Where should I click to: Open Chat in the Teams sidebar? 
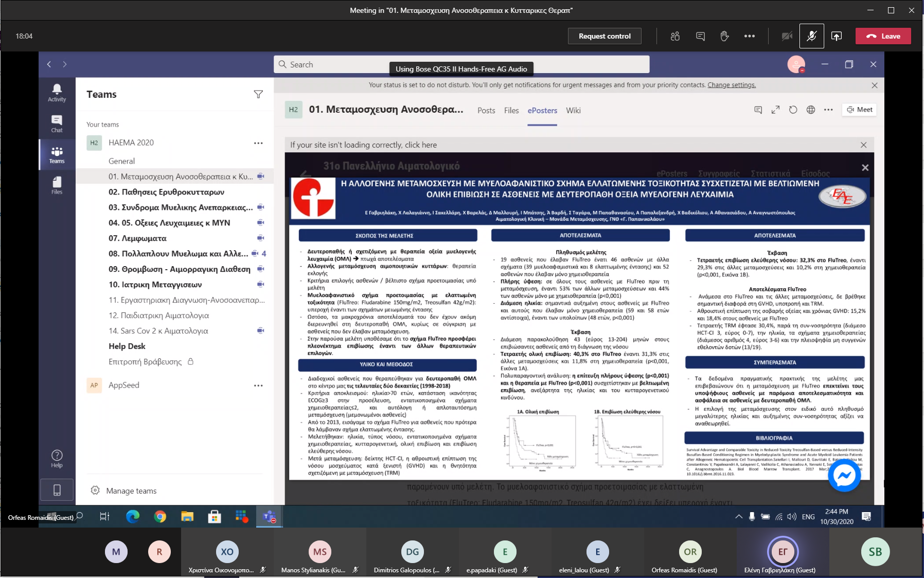57,124
